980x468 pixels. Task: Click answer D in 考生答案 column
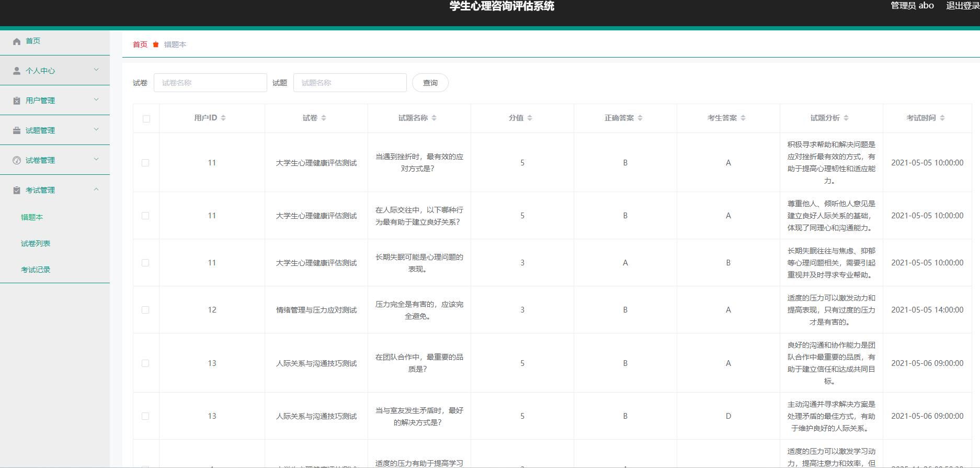click(x=728, y=416)
